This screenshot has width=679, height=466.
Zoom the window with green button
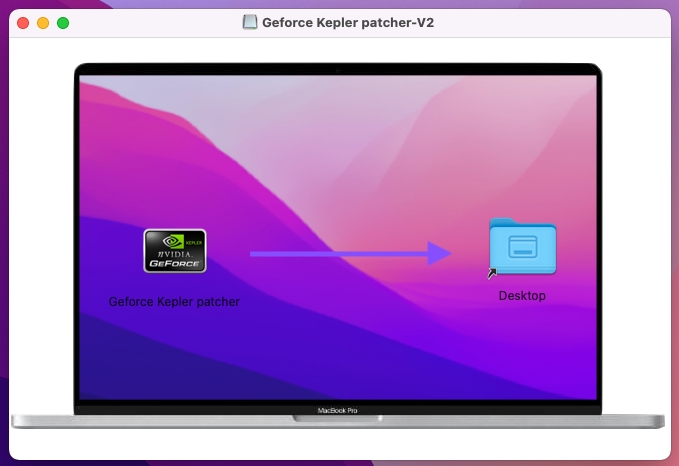[x=63, y=23]
